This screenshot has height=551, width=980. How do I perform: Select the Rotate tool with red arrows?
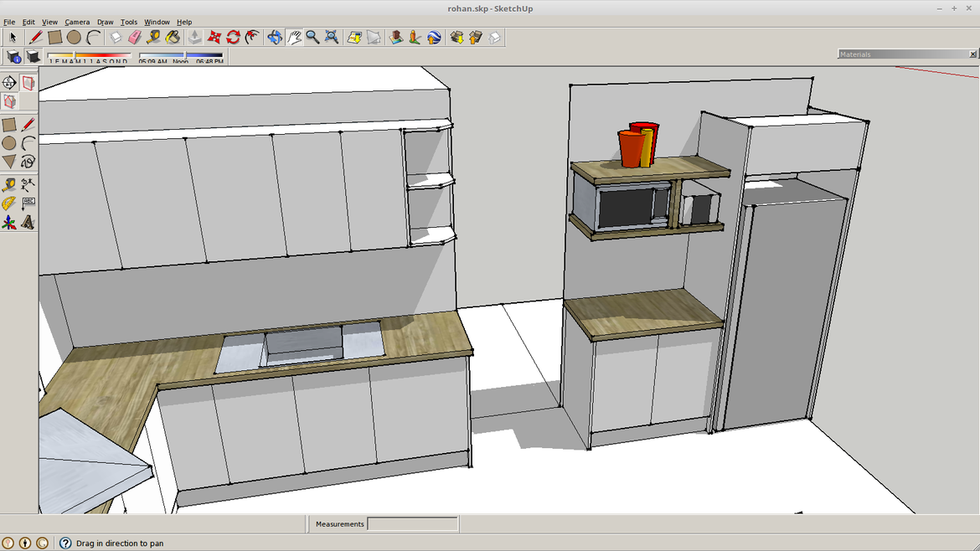(234, 38)
